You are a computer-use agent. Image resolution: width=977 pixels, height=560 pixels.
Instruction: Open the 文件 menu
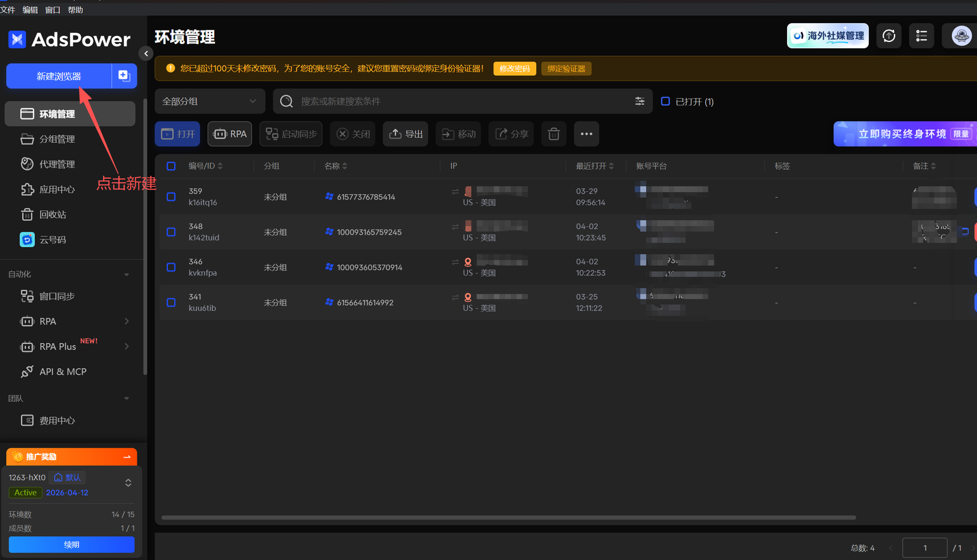(x=7, y=9)
